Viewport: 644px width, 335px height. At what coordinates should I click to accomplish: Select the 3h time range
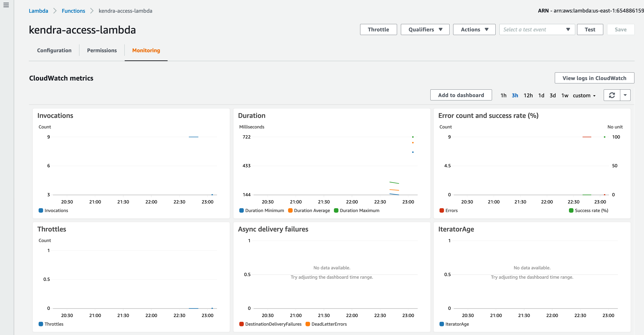(515, 95)
